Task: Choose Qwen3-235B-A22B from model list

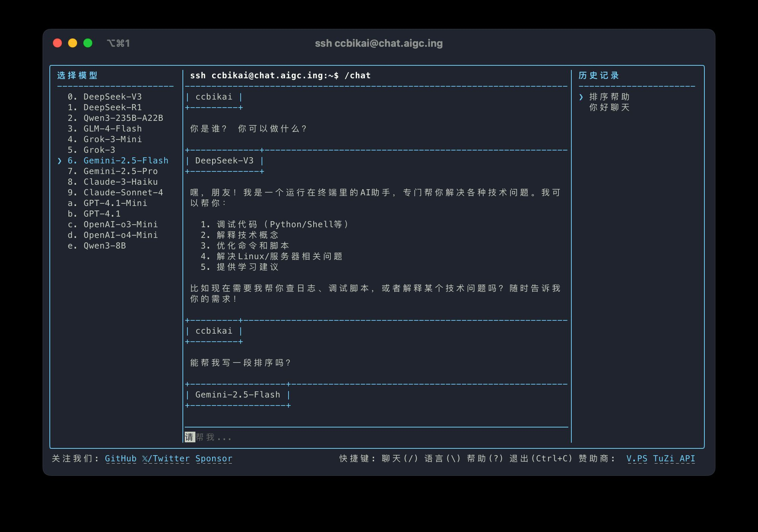Action: (x=115, y=118)
